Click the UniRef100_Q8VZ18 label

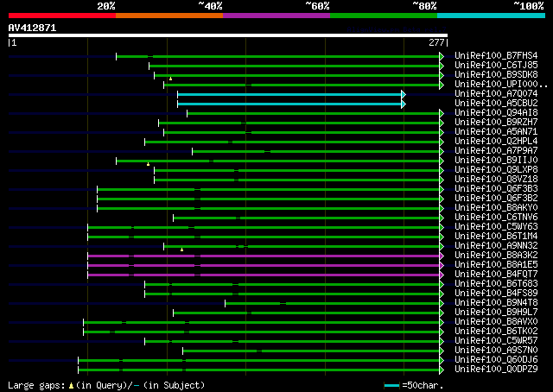(496, 180)
